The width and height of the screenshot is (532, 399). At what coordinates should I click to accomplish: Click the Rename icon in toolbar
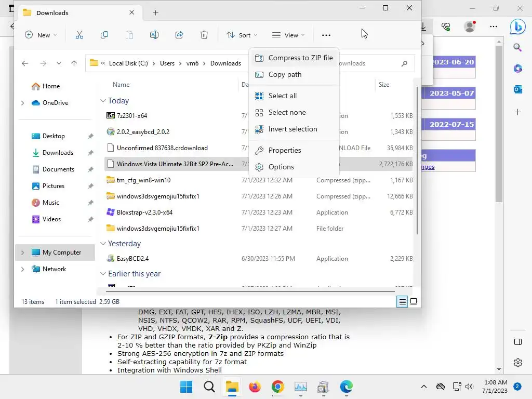[154, 35]
